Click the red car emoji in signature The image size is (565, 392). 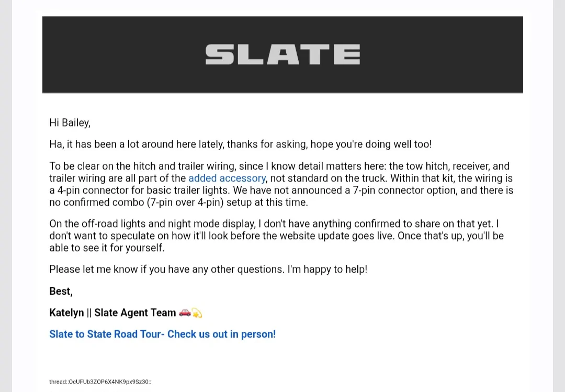185,312
